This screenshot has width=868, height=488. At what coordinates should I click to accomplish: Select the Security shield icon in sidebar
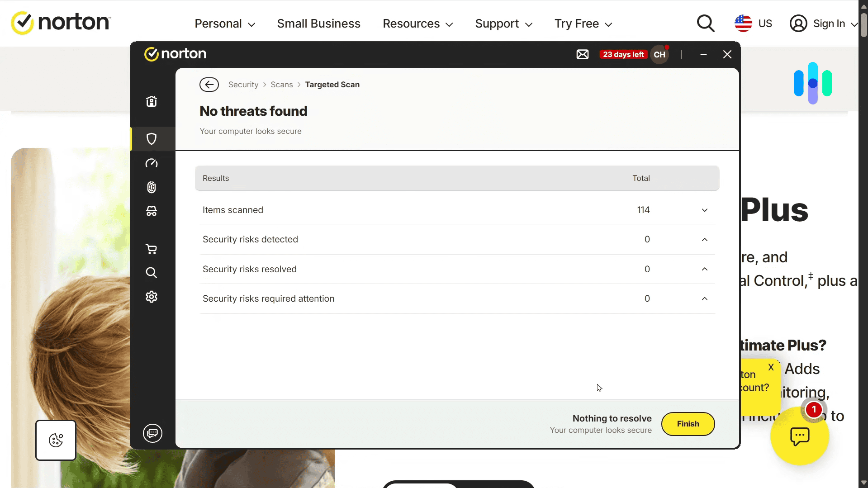pyautogui.click(x=152, y=139)
